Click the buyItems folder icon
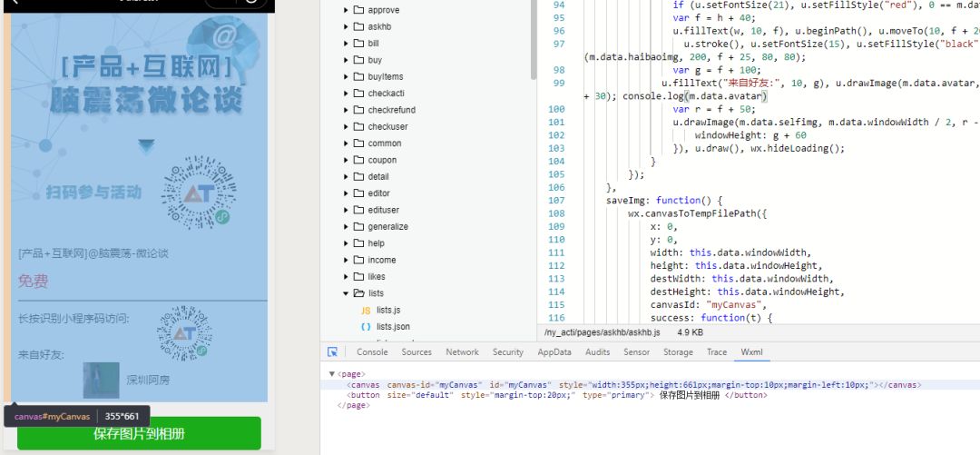 [358, 76]
